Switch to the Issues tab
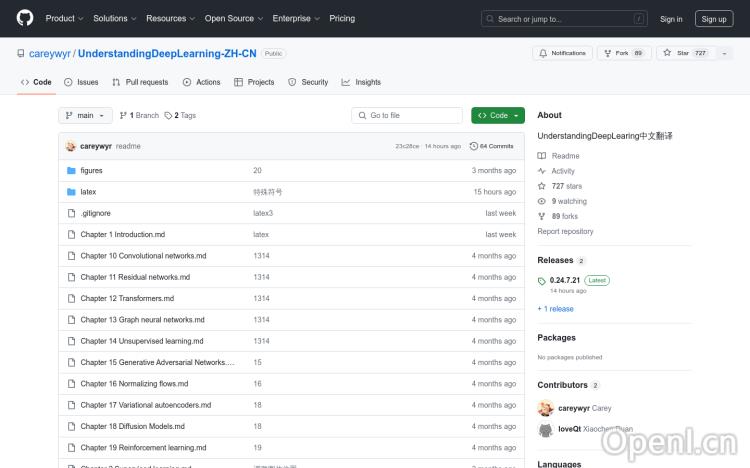Viewport: 750px width, 468px height. [81, 82]
